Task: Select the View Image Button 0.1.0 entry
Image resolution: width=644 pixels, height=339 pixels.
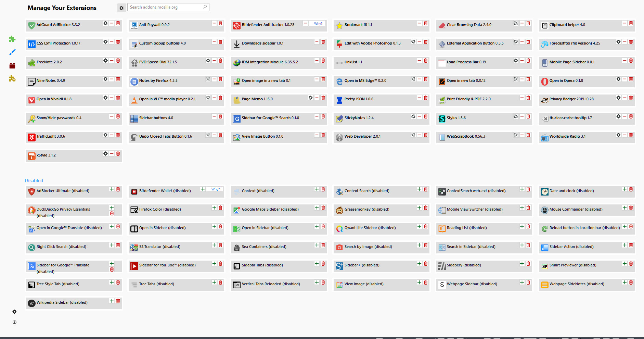Action: pyautogui.click(x=279, y=137)
